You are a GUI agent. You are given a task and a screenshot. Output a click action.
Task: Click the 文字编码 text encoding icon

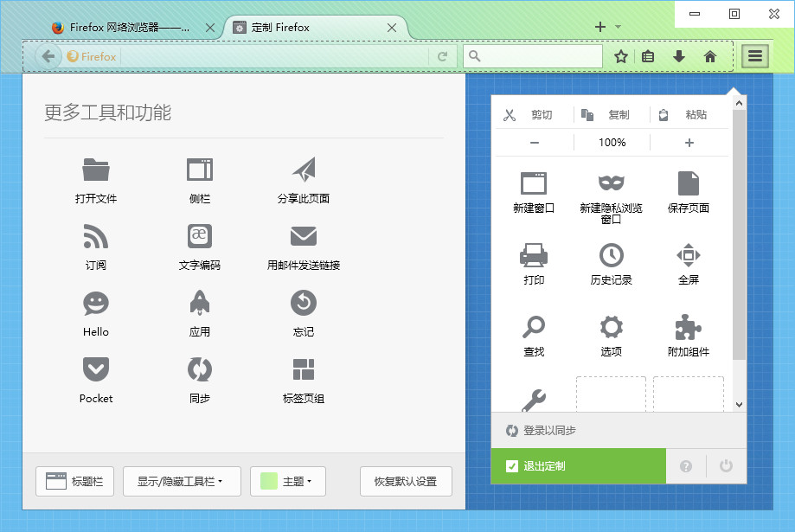(198, 236)
